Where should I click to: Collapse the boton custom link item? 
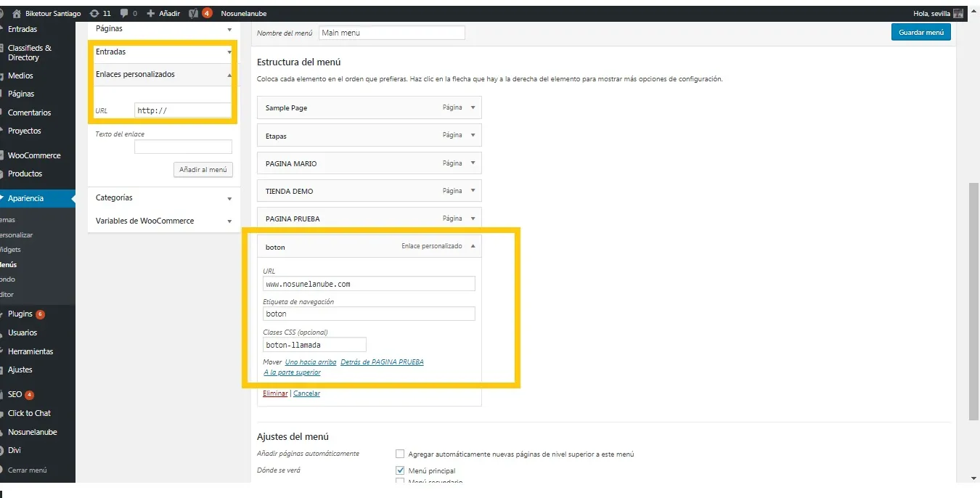coord(473,246)
